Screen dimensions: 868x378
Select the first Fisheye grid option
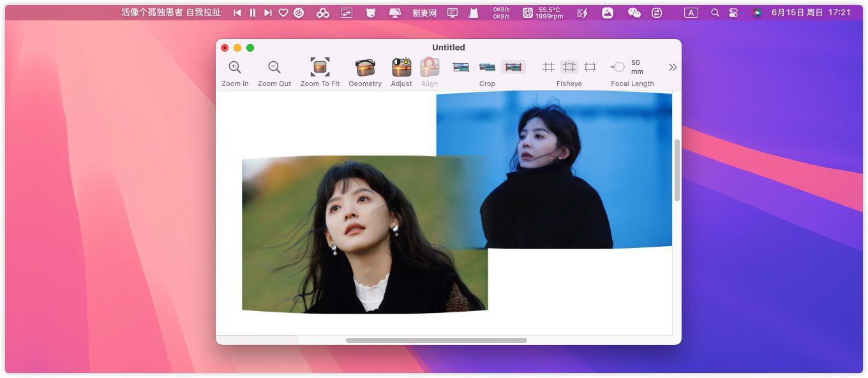point(548,67)
